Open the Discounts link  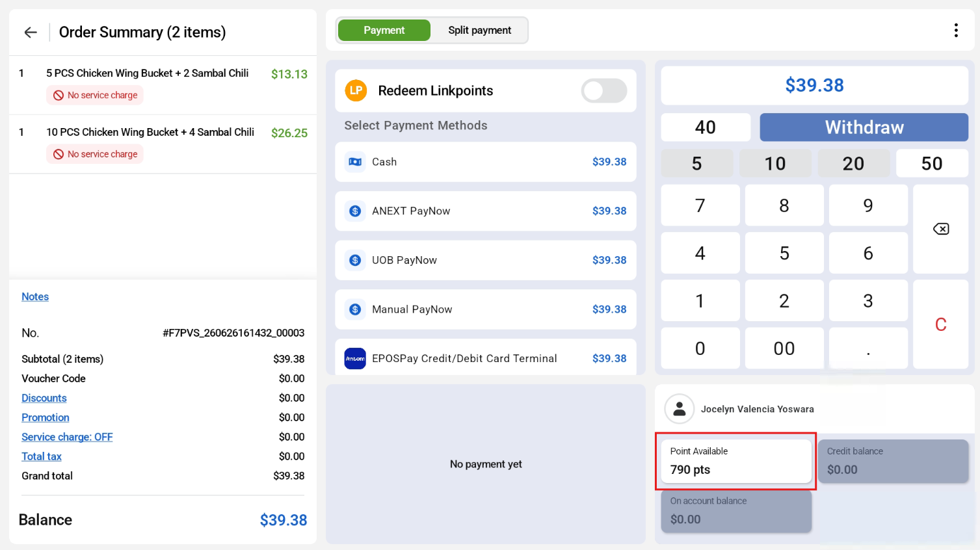[x=44, y=398]
